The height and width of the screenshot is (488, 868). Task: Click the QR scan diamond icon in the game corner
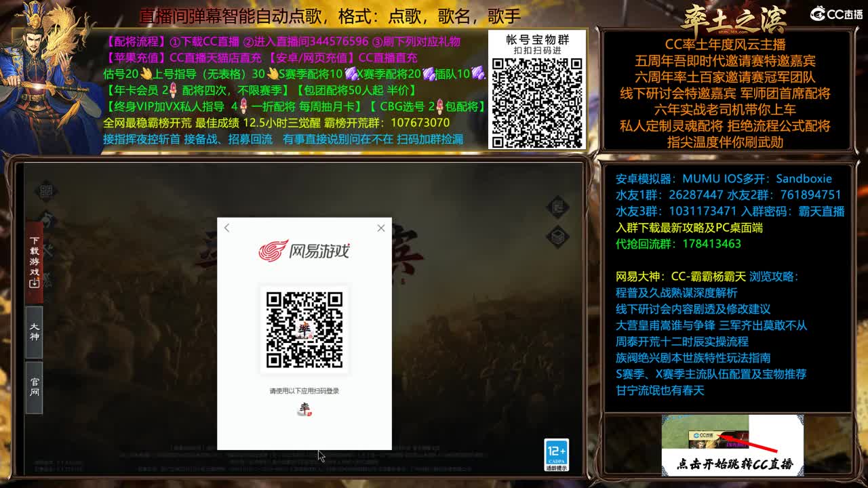pyautogui.click(x=46, y=191)
